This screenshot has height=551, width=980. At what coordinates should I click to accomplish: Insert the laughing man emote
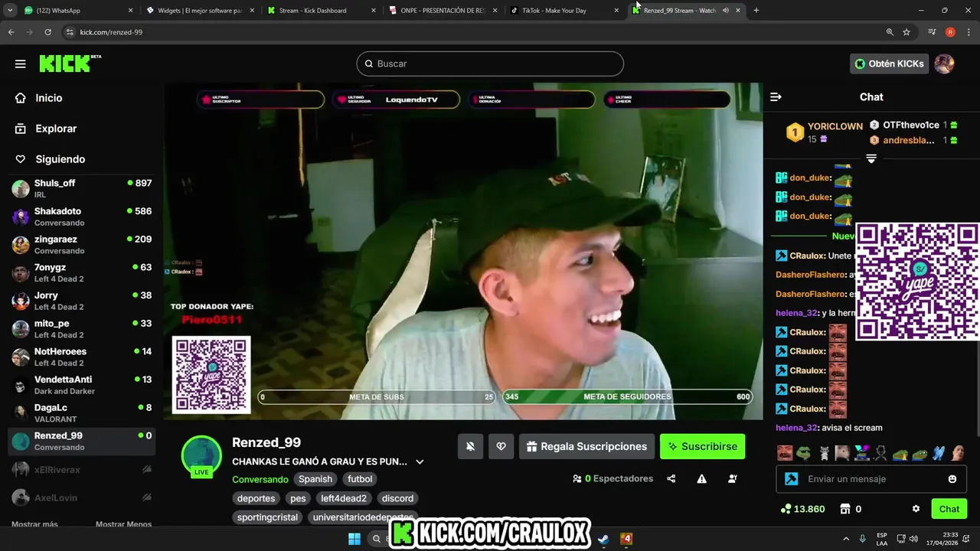click(x=785, y=453)
